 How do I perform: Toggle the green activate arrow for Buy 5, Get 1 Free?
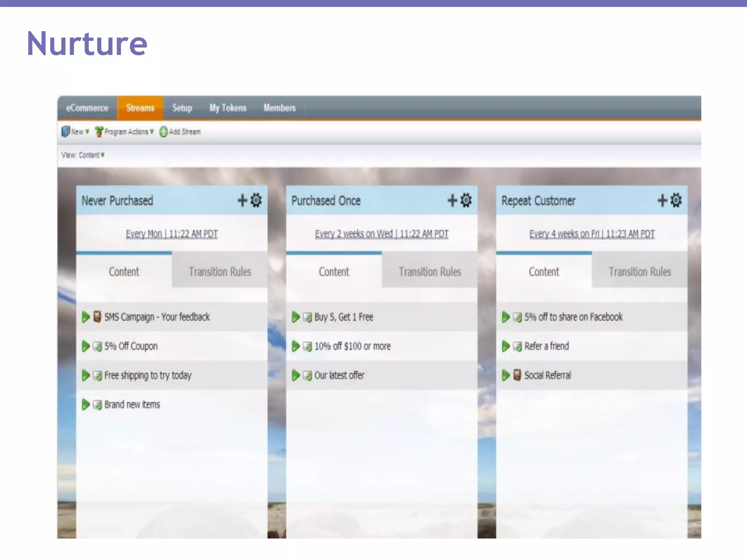pos(296,317)
